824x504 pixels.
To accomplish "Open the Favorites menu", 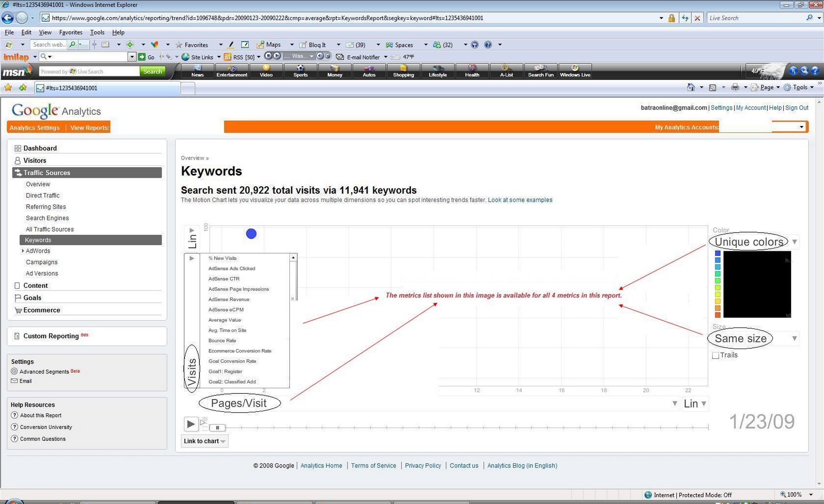I will [x=71, y=32].
